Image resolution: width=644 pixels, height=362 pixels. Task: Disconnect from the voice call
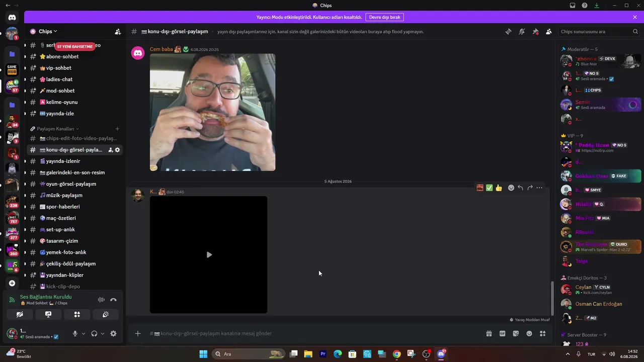[x=113, y=300]
